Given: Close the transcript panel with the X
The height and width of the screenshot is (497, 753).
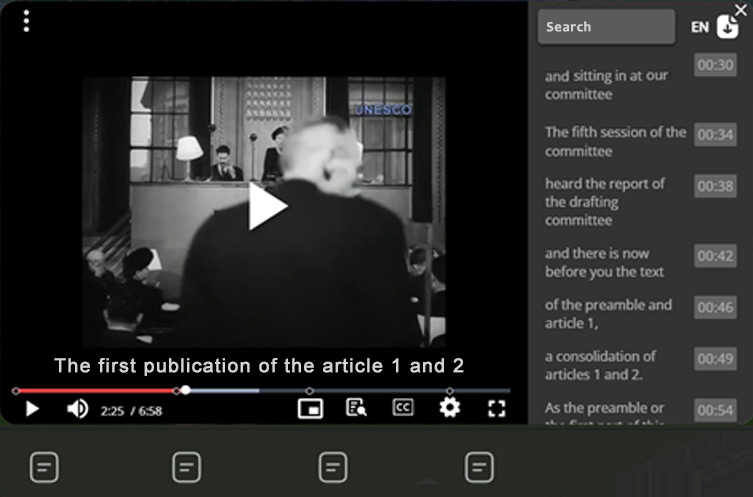Looking at the screenshot, I should 741,10.
